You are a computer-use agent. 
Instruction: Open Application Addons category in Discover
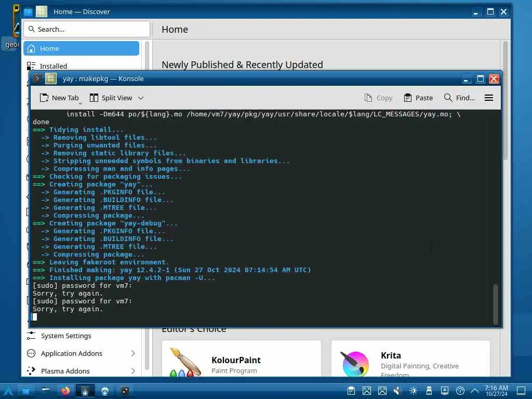[x=82, y=353]
